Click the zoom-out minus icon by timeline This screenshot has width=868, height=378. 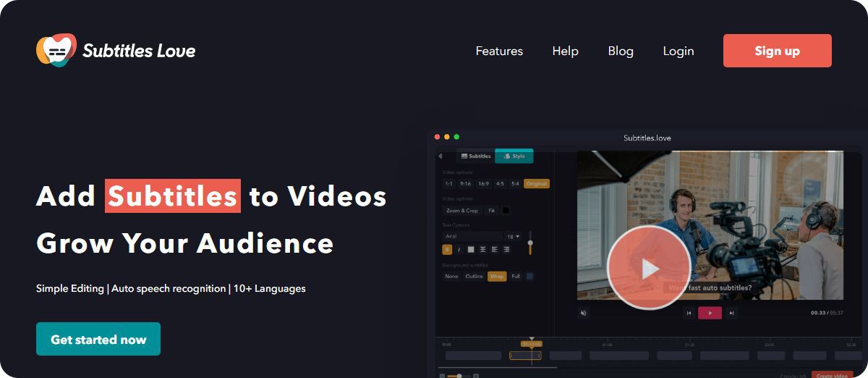pyautogui.click(x=442, y=376)
